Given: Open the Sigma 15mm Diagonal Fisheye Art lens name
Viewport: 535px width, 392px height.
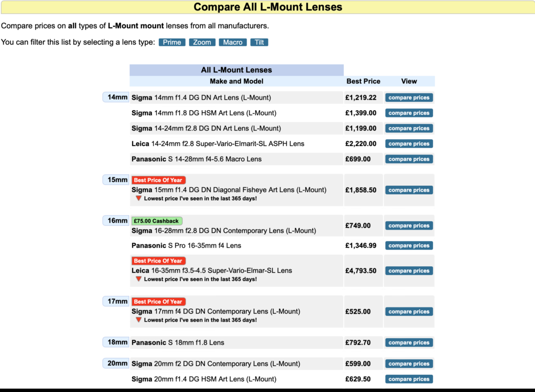Looking at the screenshot, I should coord(229,190).
